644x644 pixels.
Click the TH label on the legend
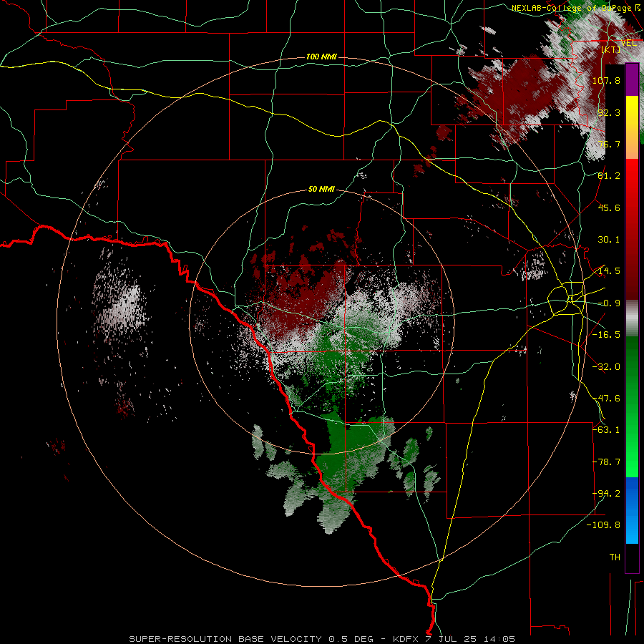(x=615, y=557)
